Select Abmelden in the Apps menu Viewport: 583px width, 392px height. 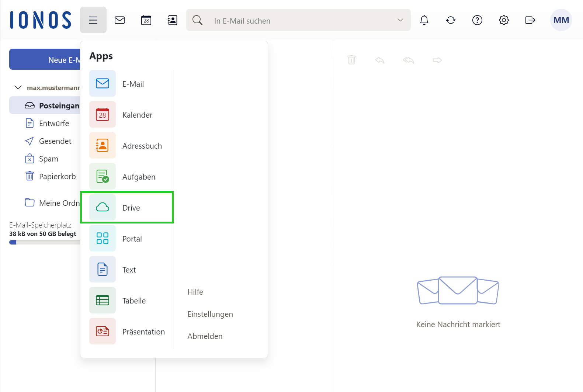pyautogui.click(x=205, y=336)
